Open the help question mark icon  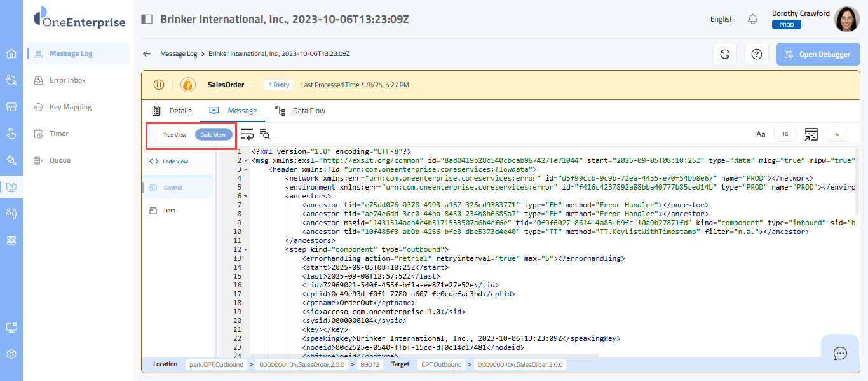pyautogui.click(x=756, y=54)
